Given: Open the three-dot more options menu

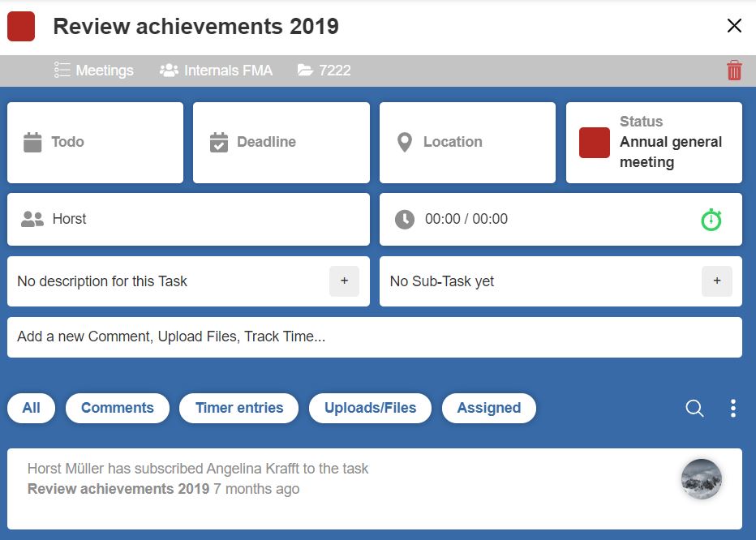Looking at the screenshot, I should [732, 408].
